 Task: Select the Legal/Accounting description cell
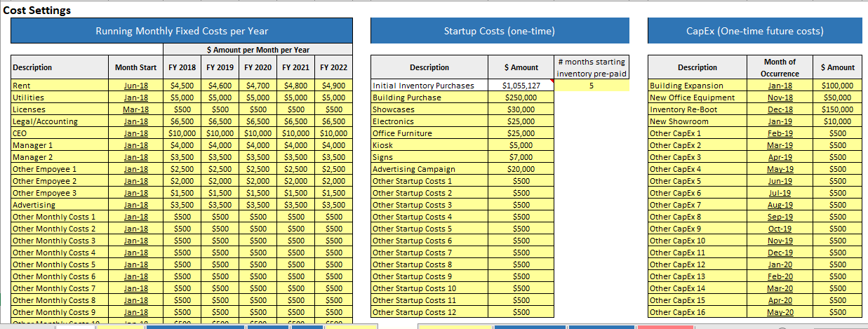coord(59,121)
